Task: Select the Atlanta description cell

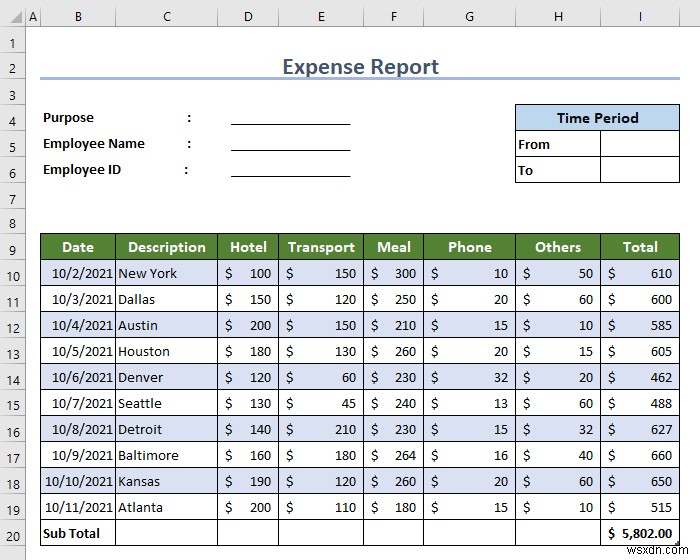Action: coord(167,507)
